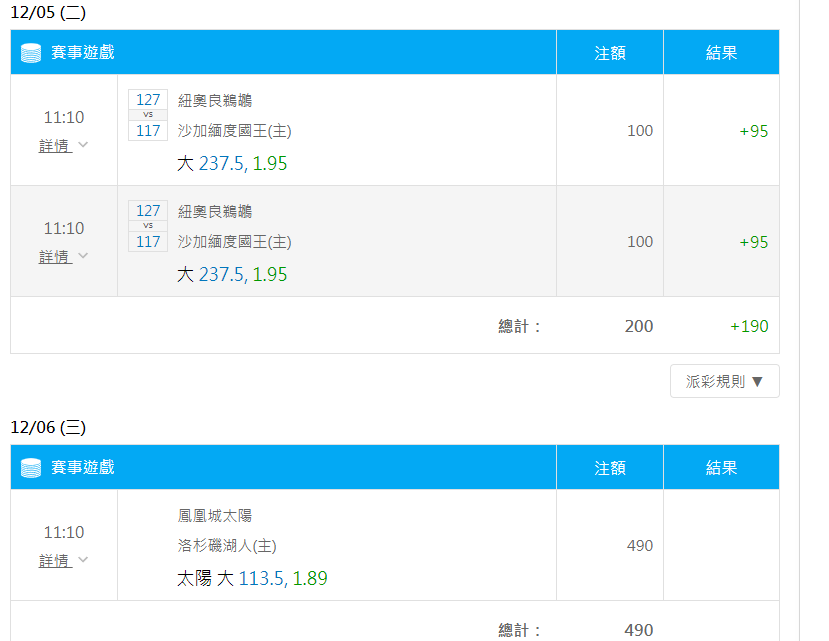Screen dimensions: 829x641
Task: Click time 11:10 in second gray row
Action: [64, 228]
